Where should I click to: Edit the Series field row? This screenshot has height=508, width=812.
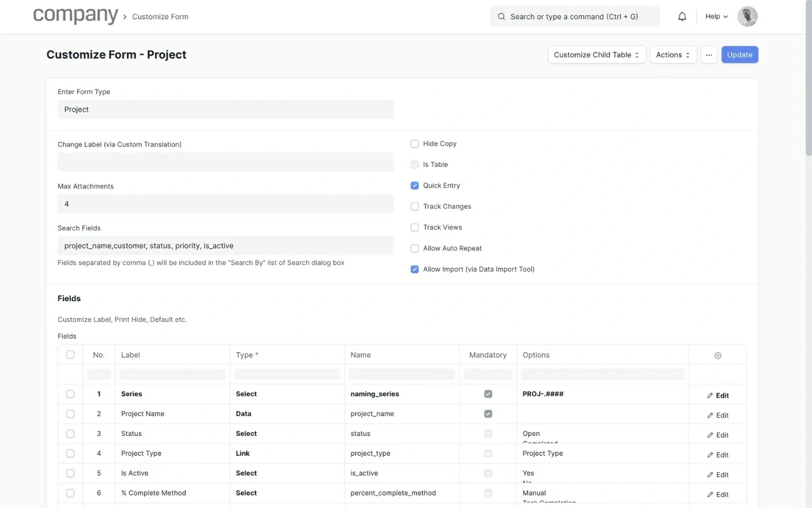(717, 395)
